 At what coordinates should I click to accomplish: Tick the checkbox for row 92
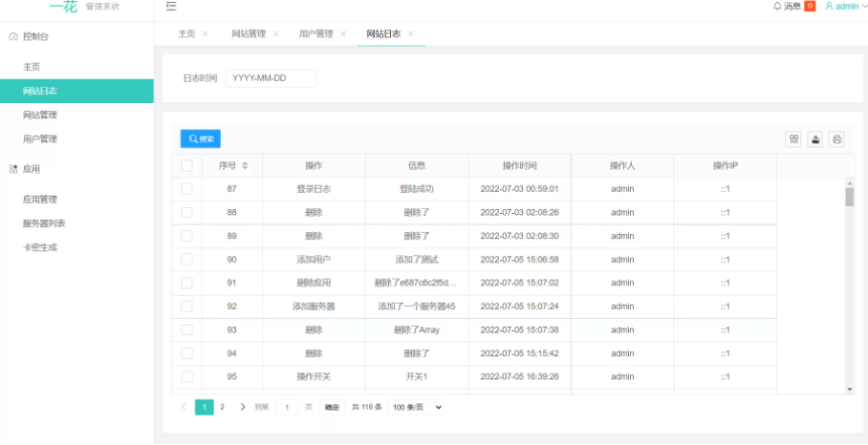coord(186,307)
